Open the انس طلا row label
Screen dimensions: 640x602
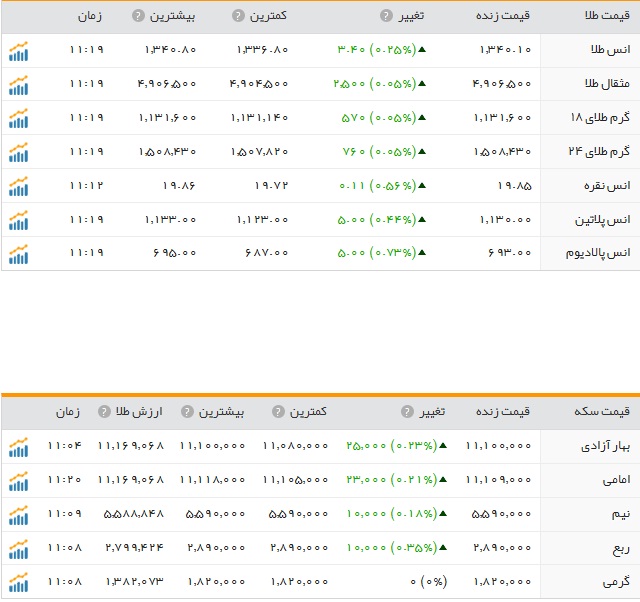610,50
